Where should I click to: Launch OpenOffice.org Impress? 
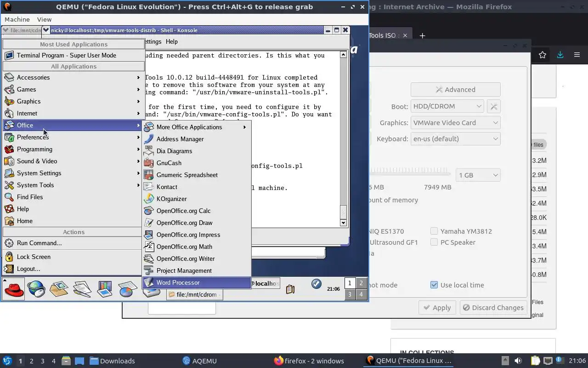(197, 235)
